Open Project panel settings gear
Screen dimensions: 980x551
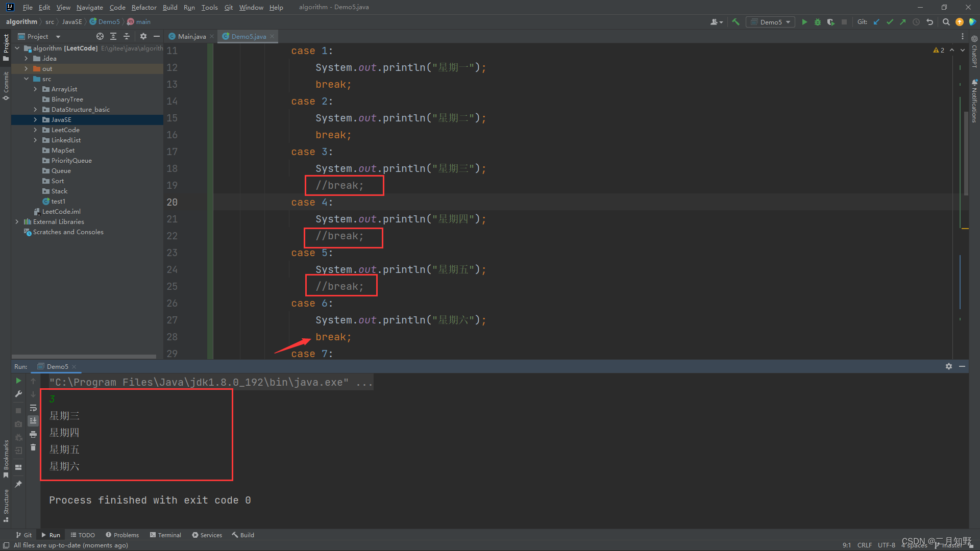143,36
